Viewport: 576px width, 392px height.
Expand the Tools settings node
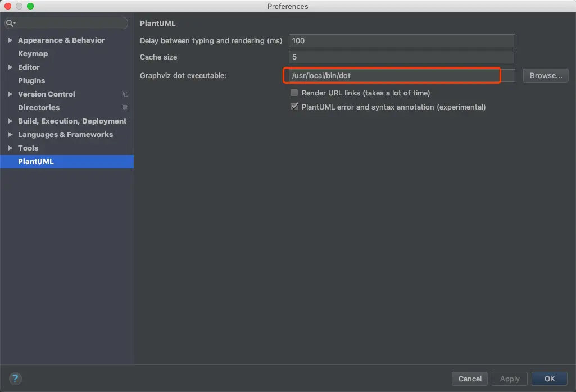[10, 148]
